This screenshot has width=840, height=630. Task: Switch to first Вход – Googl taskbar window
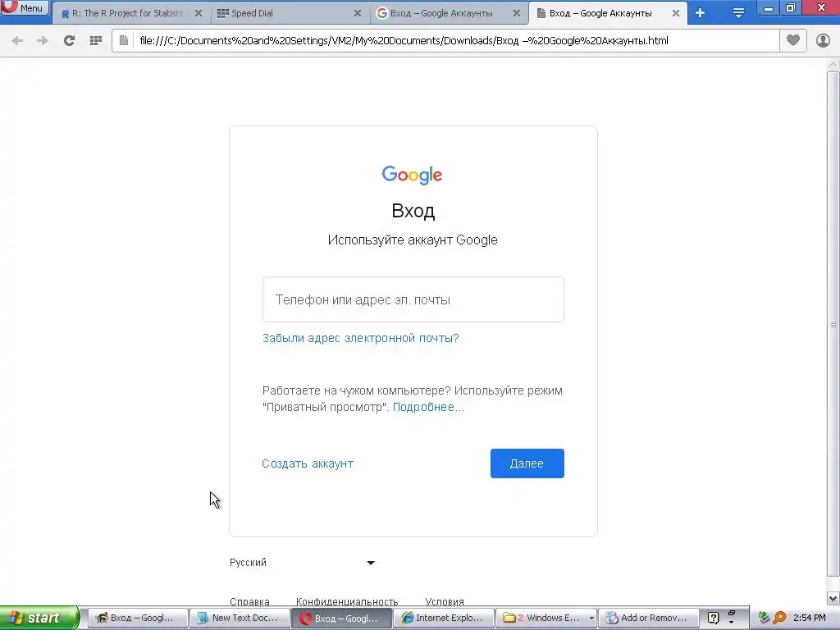tap(138, 618)
